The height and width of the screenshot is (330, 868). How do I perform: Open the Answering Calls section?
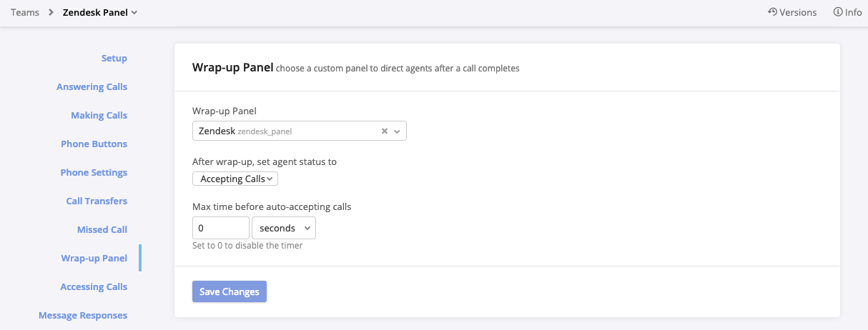tap(92, 86)
